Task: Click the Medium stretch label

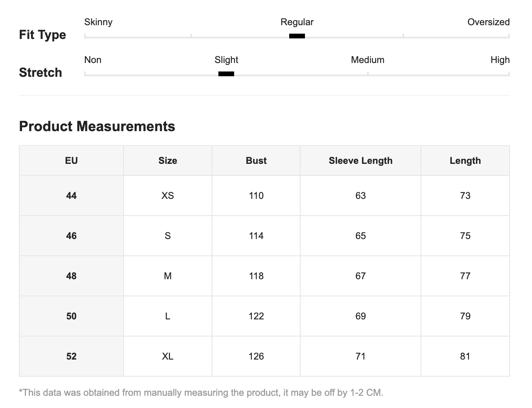Action: [x=368, y=60]
